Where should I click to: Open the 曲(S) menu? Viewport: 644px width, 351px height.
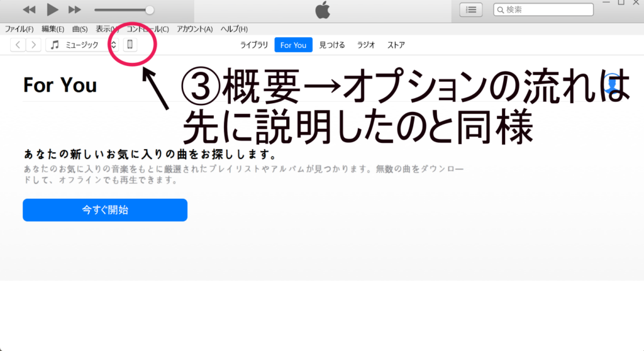point(80,29)
